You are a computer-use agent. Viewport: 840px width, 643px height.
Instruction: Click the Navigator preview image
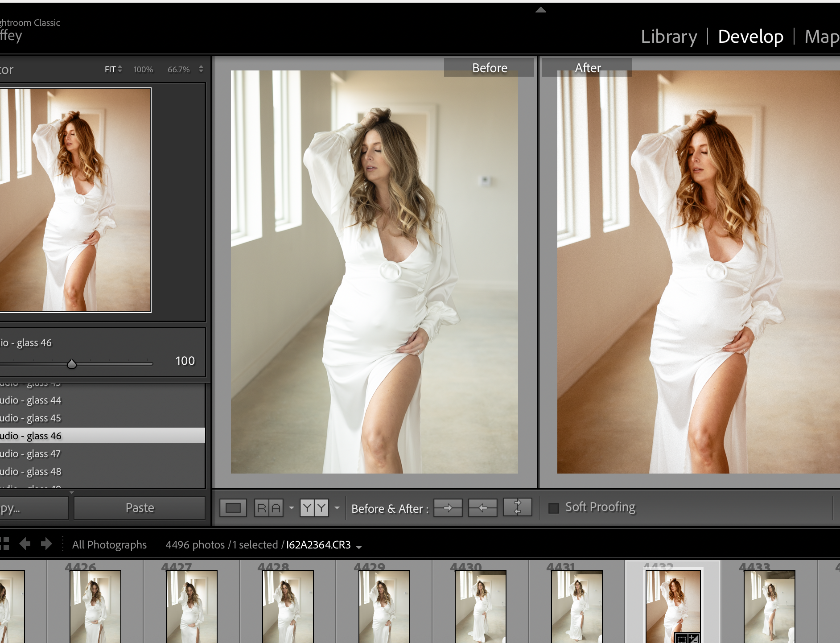pyautogui.click(x=75, y=200)
